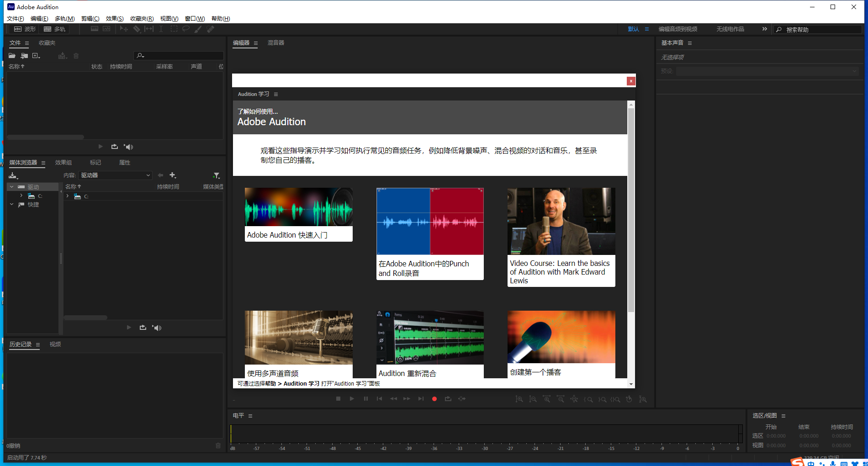
Task: Select the Lasso Selection tool
Action: click(185, 29)
